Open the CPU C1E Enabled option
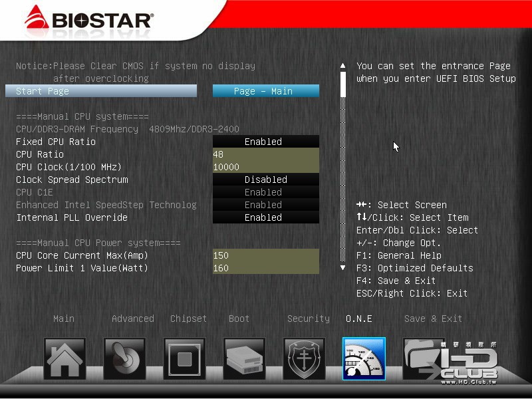Viewport: 532px width, 399px height. (265, 192)
